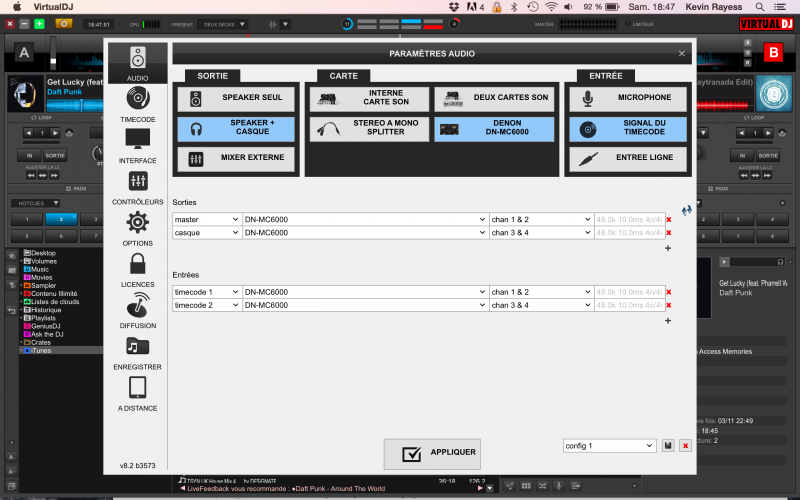Select ENTREE LIGNE input option

click(x=628, y=158)
